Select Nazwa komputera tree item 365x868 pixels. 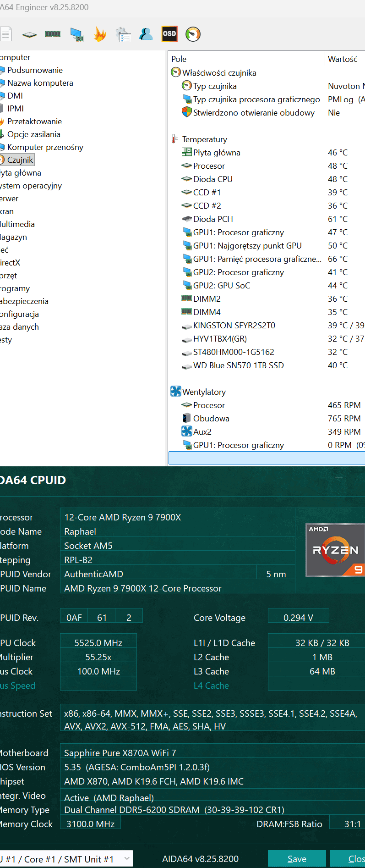coord(40,83)
